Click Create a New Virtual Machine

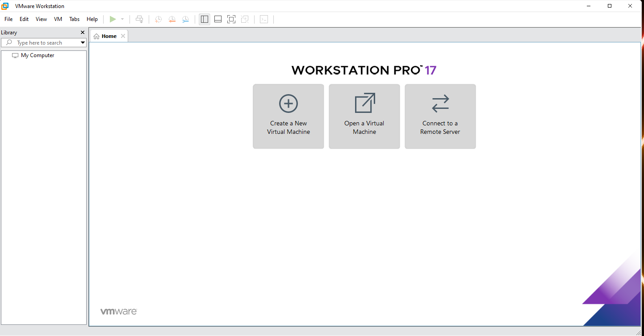coord(289,116)
